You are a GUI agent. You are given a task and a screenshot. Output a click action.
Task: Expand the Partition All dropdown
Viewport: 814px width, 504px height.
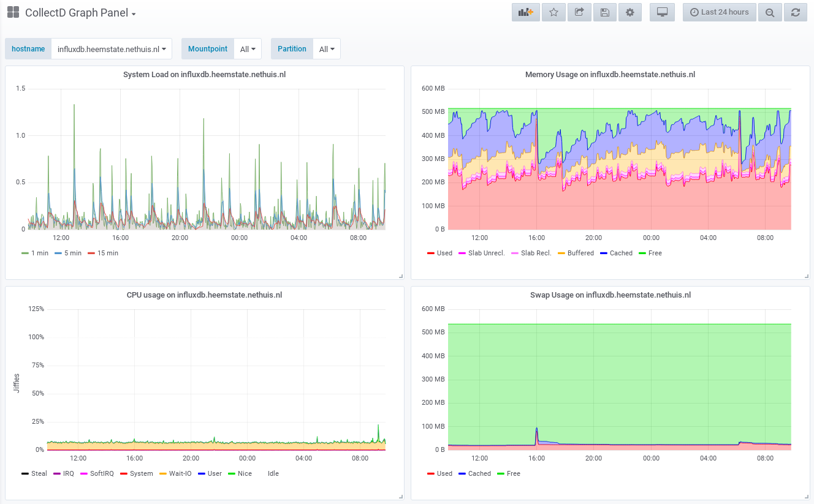(x=327, y=49)
